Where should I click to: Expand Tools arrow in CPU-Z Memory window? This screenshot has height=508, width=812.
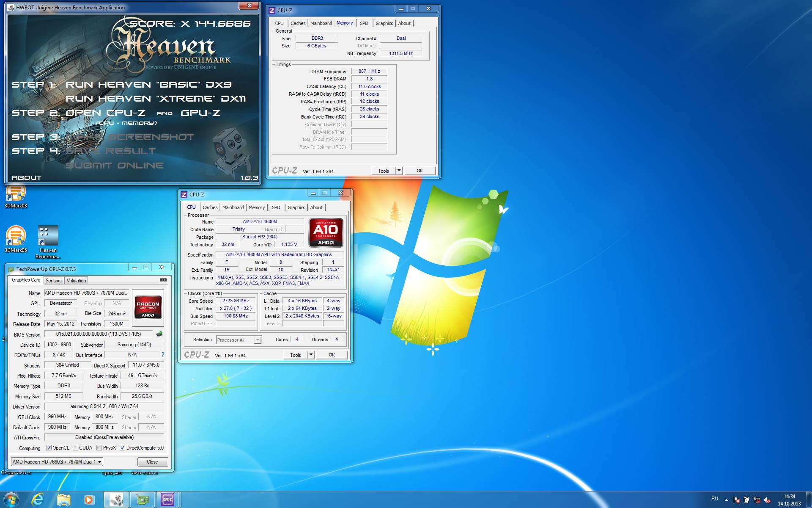click(398, 171)
